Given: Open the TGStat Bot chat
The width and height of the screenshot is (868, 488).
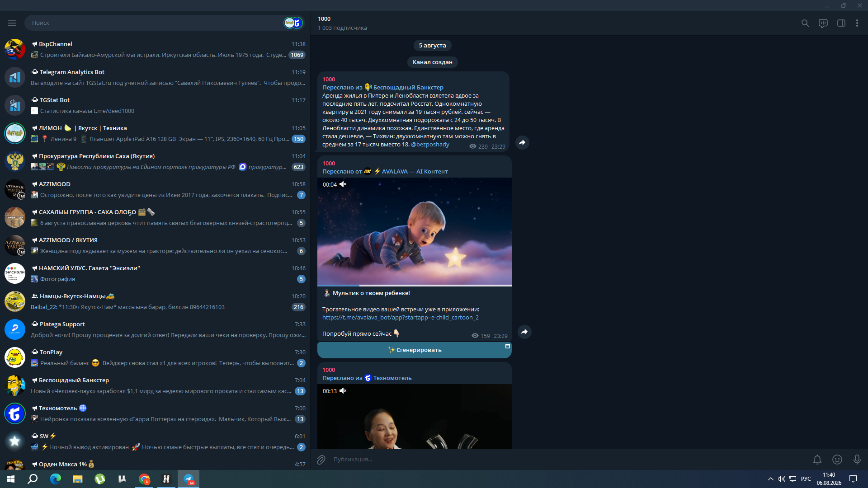Looking at the screenshot, I should click(155, 105).
